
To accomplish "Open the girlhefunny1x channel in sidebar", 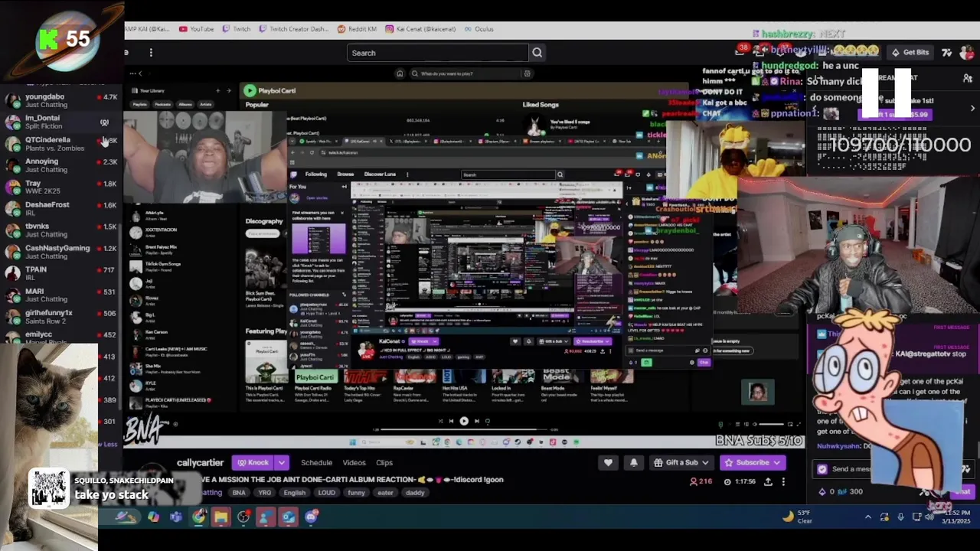I will tap(61, 316).
